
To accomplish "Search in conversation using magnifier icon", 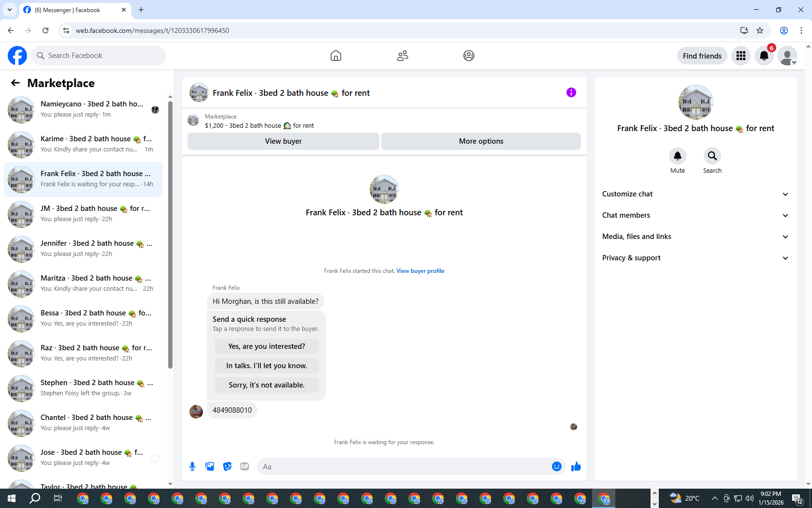I will (712, 156).
